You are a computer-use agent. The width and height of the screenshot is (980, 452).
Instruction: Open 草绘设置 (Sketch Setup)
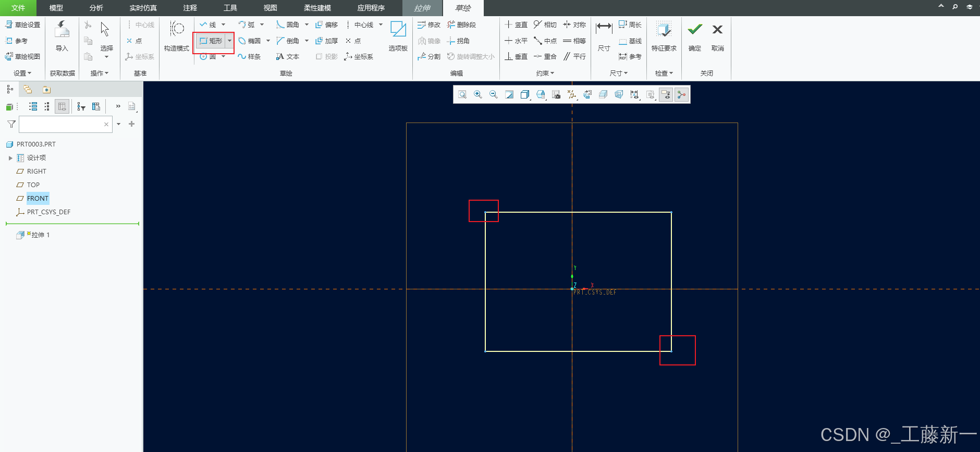point(22,25)
